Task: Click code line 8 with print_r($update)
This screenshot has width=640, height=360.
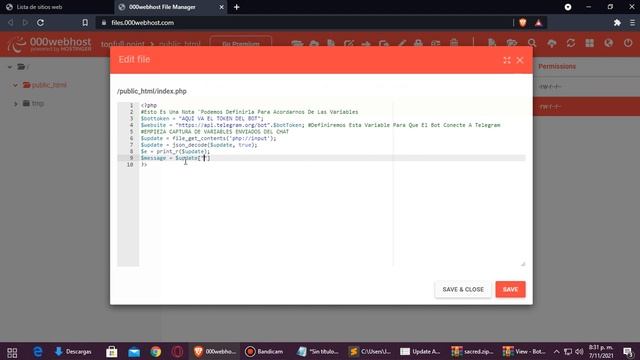Action: click(x=175, y=151)
